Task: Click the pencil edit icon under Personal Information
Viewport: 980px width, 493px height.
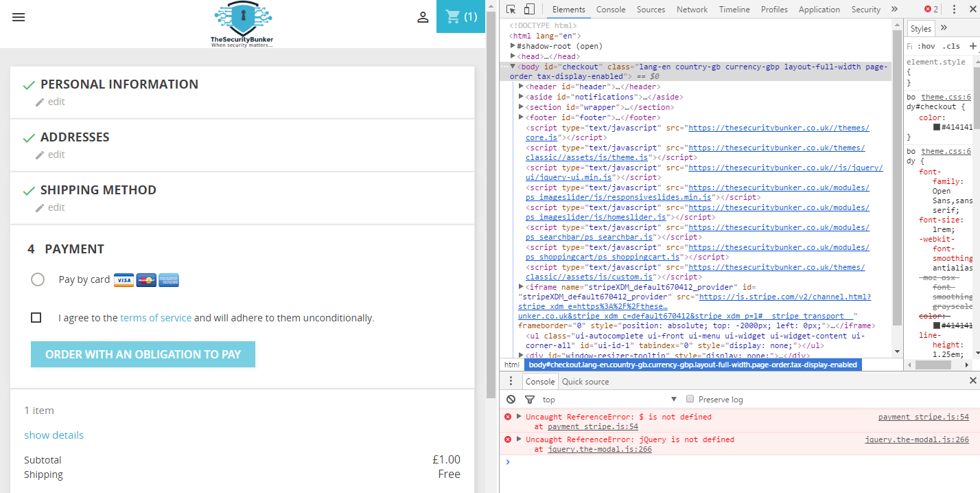Action: point(40,102)
